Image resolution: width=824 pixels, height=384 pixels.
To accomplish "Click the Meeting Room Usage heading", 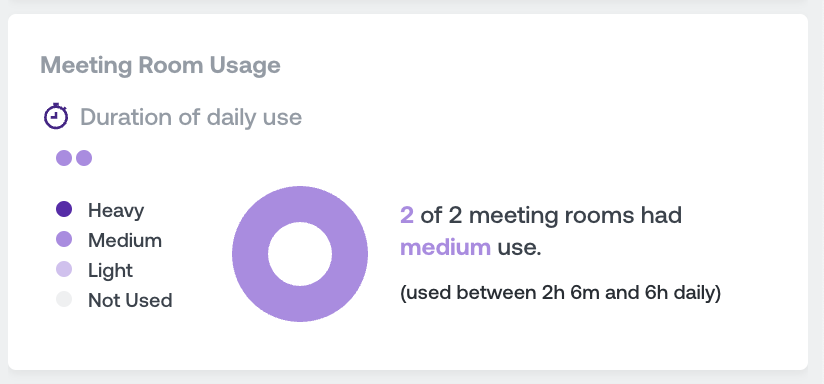I will pyautogui.click(x=160, y=65).
